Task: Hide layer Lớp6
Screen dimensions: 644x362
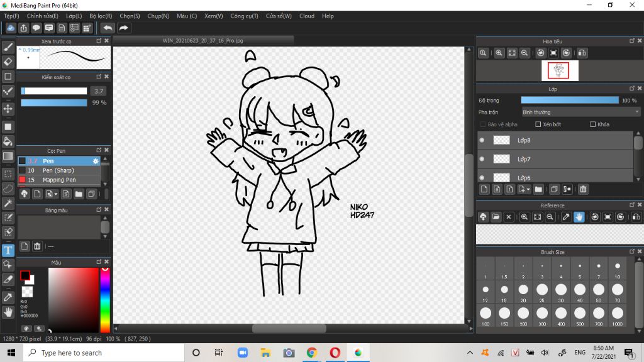Action: click(482, 178)
